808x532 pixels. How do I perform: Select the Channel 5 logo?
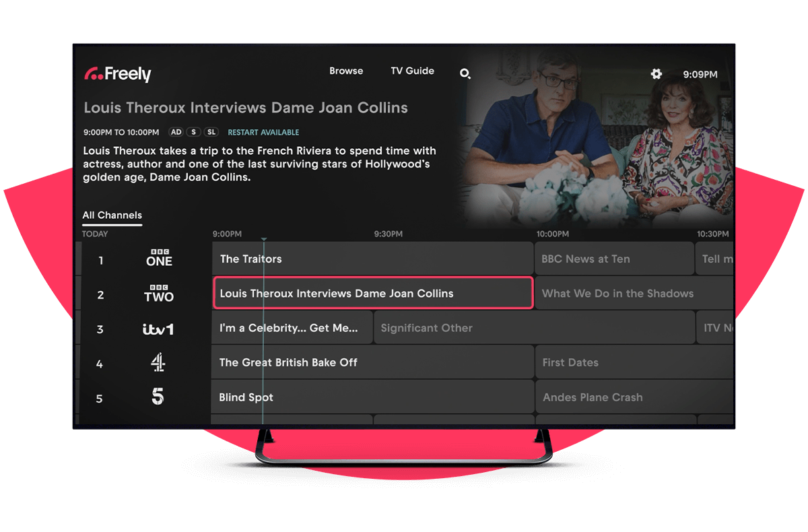(x=158, y=397)
